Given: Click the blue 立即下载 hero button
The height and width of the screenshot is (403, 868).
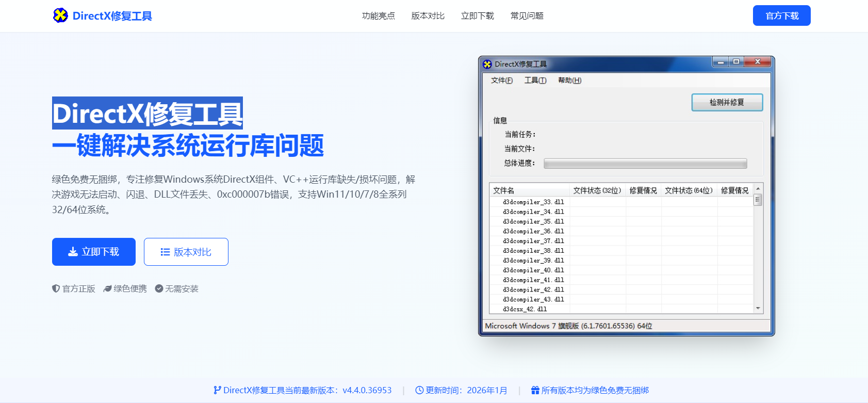Looking at the screenshot, I should (x=94, y=252).
